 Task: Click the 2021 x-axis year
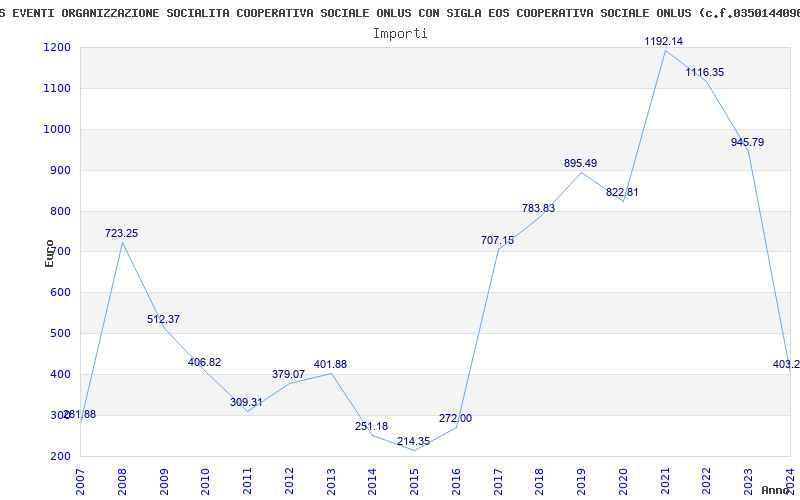665,482
